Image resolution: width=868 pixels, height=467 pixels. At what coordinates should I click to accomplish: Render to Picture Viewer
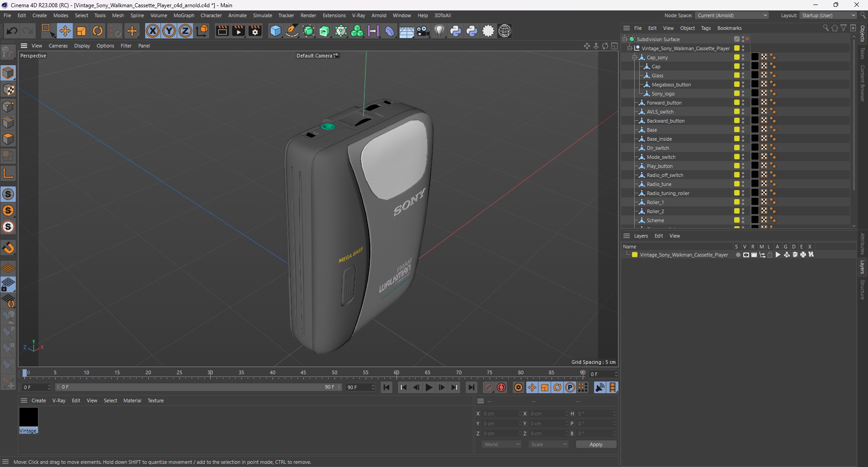click(x=238, y=31)
